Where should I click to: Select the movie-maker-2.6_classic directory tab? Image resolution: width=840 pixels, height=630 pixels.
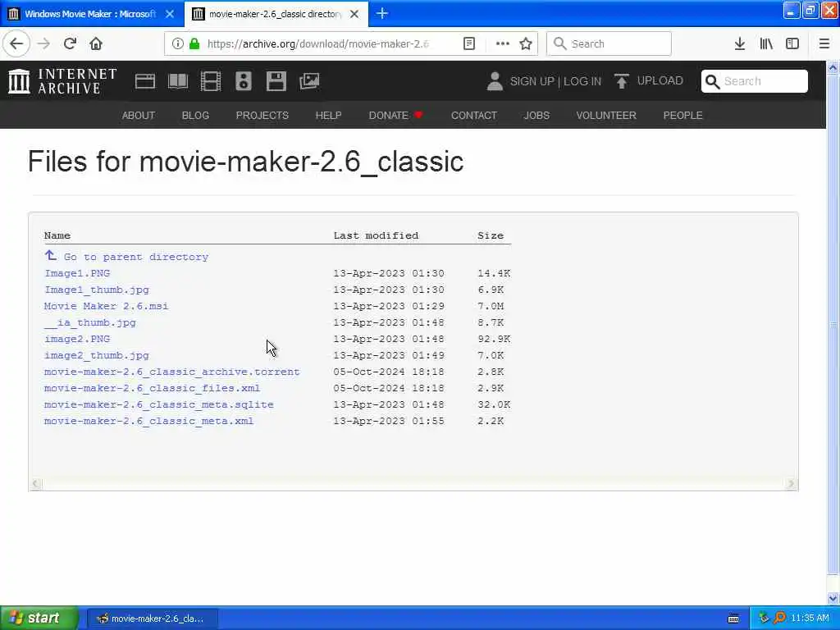[276, 14]
